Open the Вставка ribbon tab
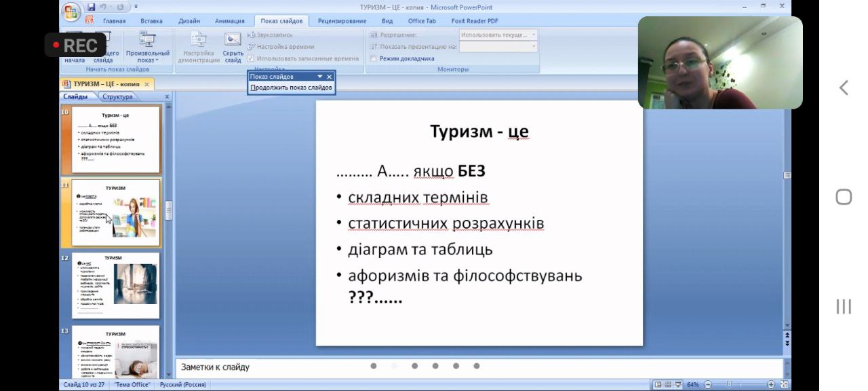868x391 pixels. point(151,21)
